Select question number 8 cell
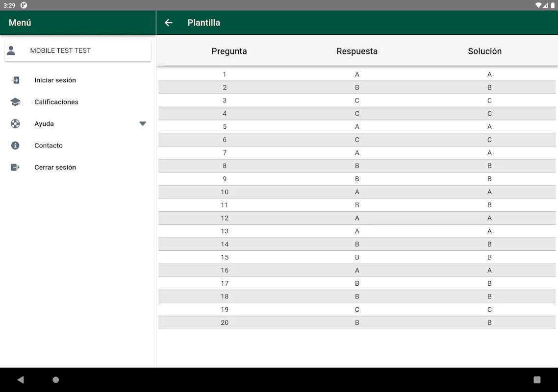The width and height of the screenshot is (558, 392). pos(225,166)
